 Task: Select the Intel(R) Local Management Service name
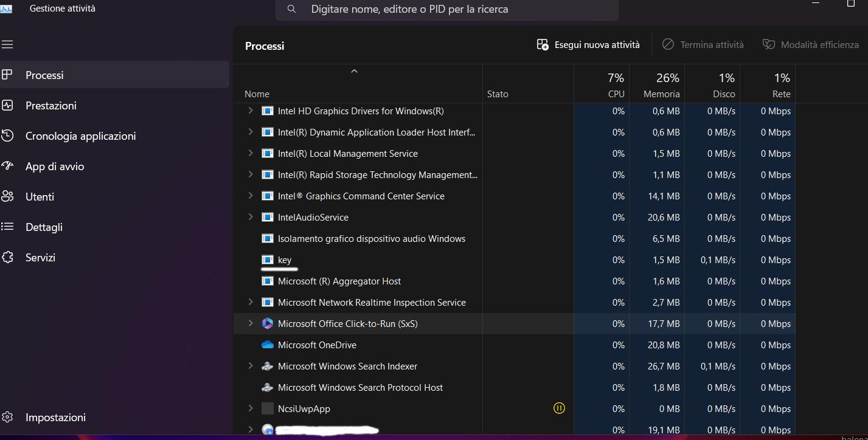pyautogui.click(x=348, y=153)
